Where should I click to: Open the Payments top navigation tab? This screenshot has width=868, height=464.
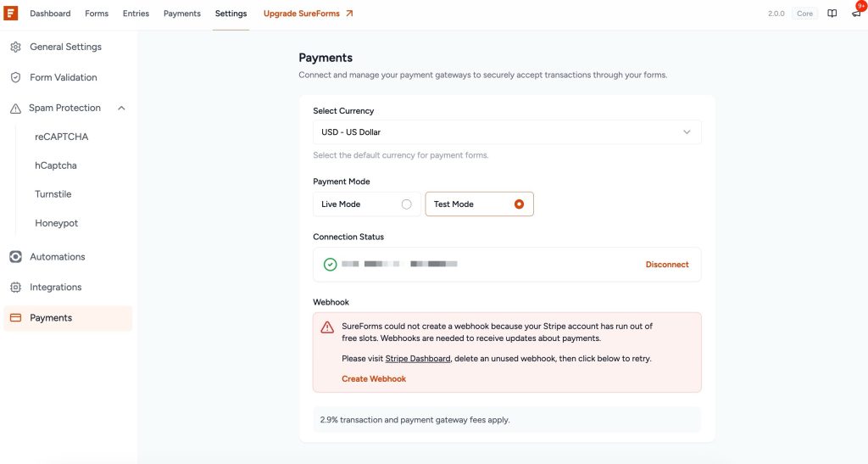[x=182, y=14]
